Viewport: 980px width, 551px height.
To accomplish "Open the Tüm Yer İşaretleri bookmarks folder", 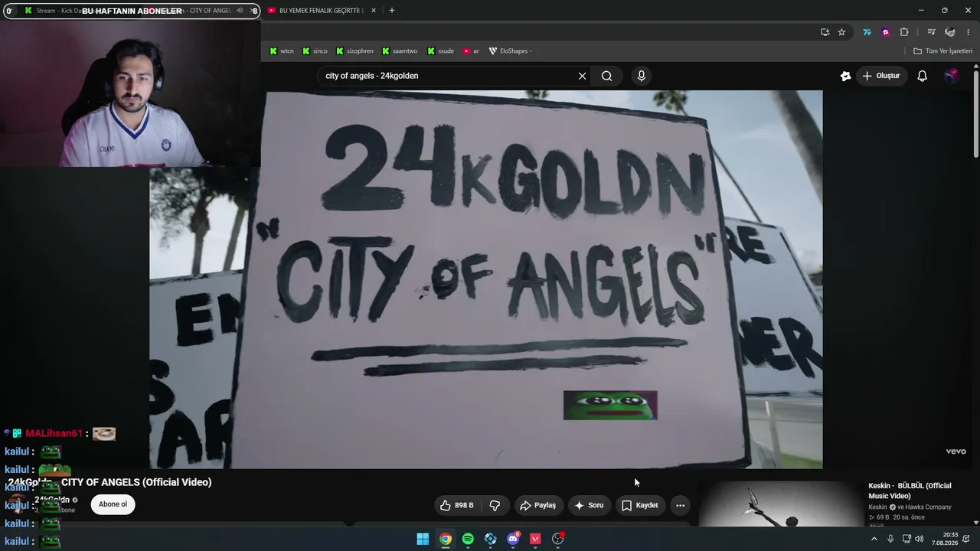I will [x=943, y=51].
